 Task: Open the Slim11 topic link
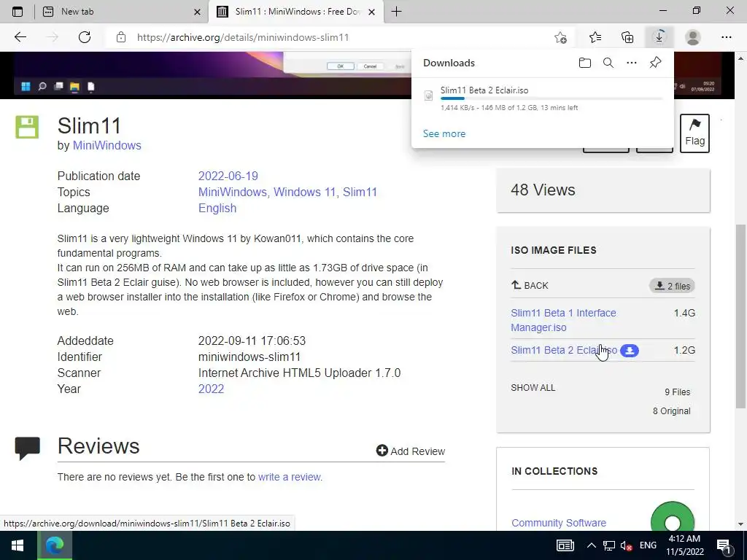[360, 192]
